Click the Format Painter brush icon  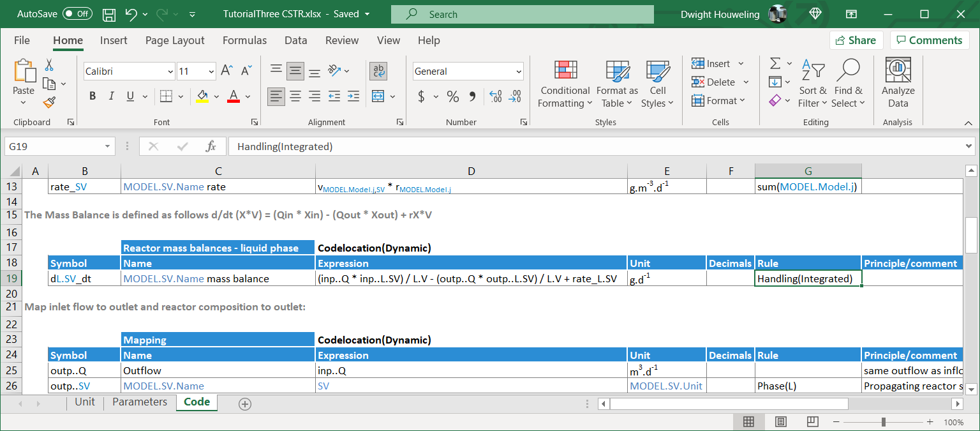tap(49, 102)
